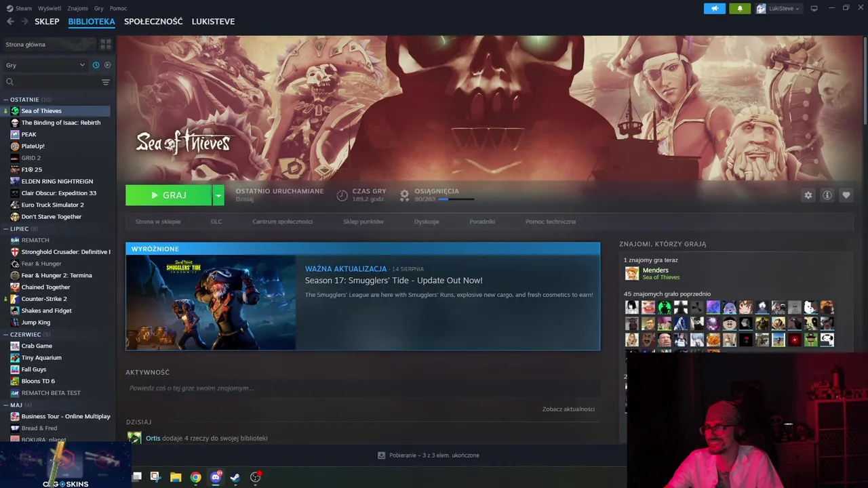Screen dimensions: 868x488
Task: Select Counter-Strike 2 in library
Action: 44,299
